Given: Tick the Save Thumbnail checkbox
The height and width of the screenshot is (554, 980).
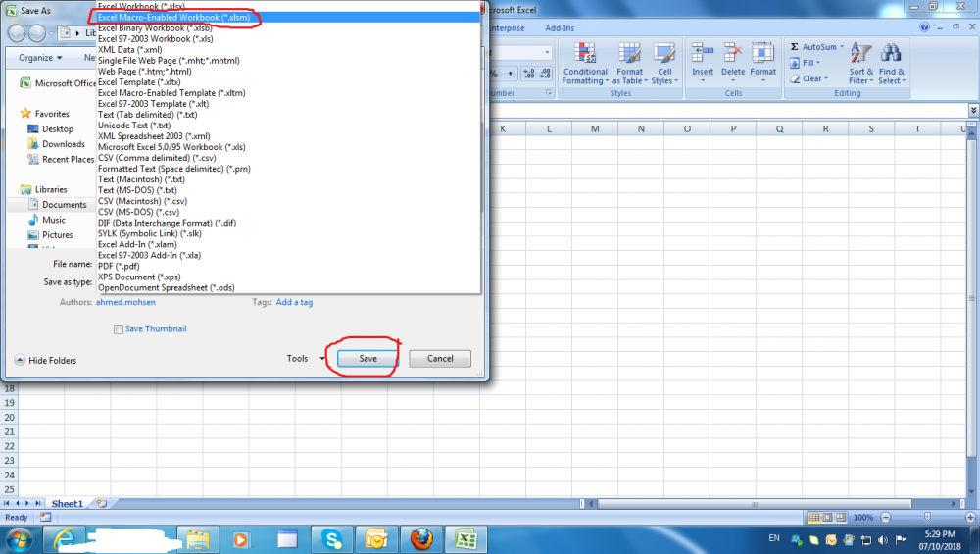Looking at the screenshot, I should click(119, 329).
